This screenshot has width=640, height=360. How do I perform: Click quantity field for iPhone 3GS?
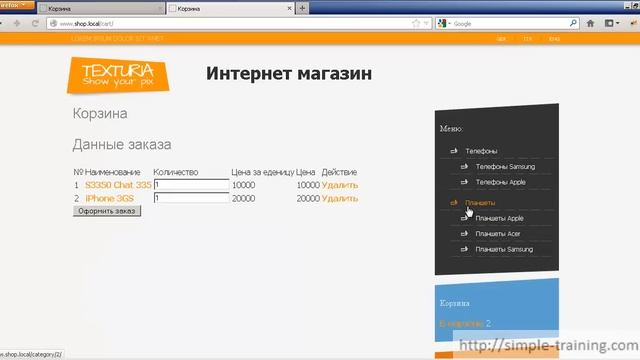pos(191,198)
